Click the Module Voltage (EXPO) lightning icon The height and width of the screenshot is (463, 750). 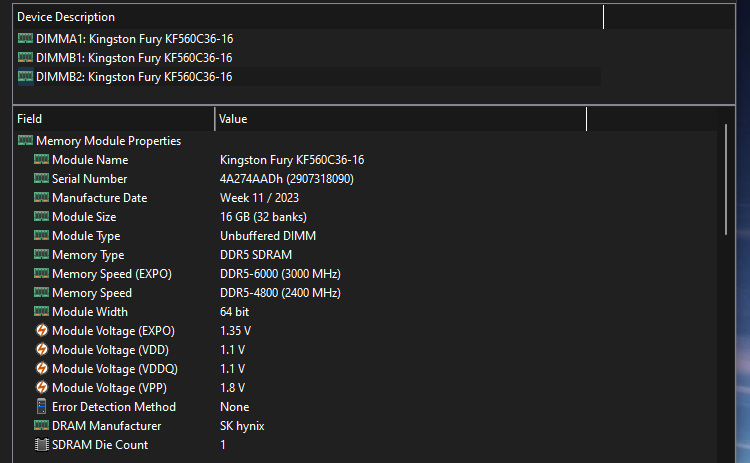pos(41,331)
